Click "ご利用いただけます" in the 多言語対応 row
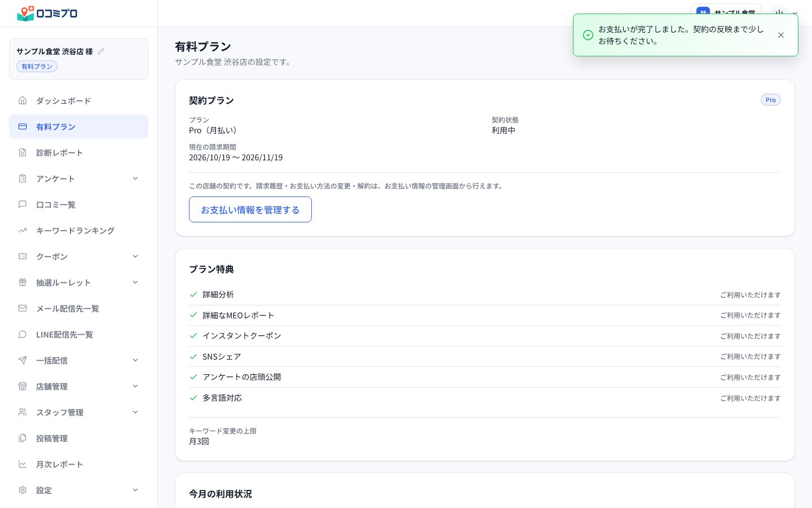Image resolution: width=812 pixels, height=508 pixels. [751, 398]
